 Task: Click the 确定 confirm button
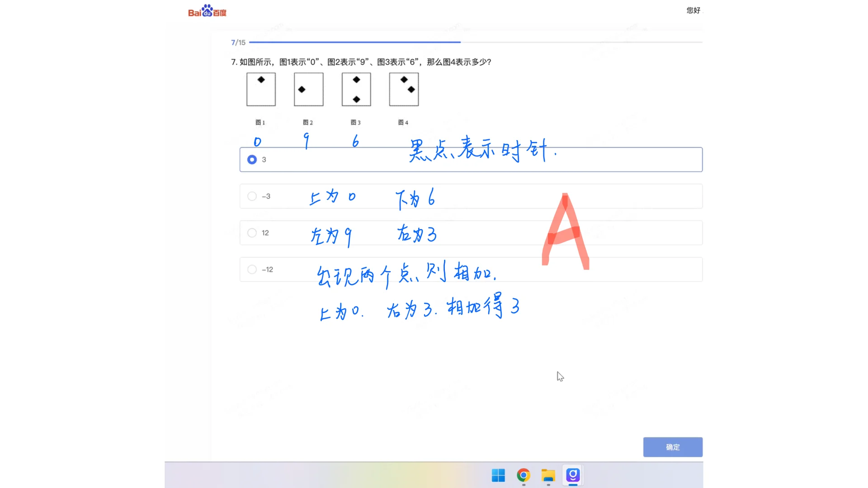pos(673,447)
